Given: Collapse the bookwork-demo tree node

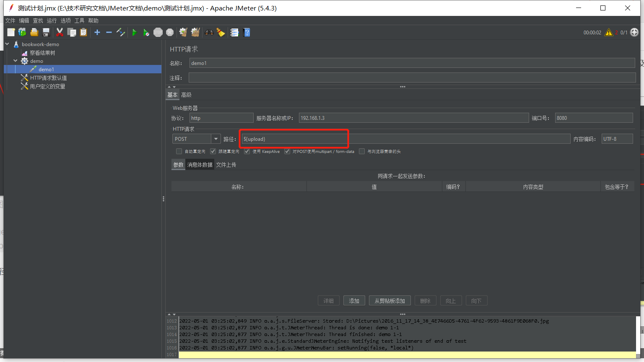Looking at the screenshot, I should click(x=7, y=44).
